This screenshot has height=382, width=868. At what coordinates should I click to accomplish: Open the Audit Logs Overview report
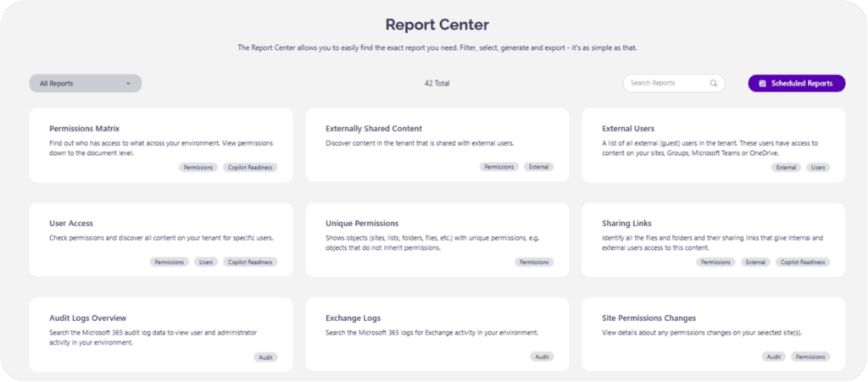[x=161, y=335]
